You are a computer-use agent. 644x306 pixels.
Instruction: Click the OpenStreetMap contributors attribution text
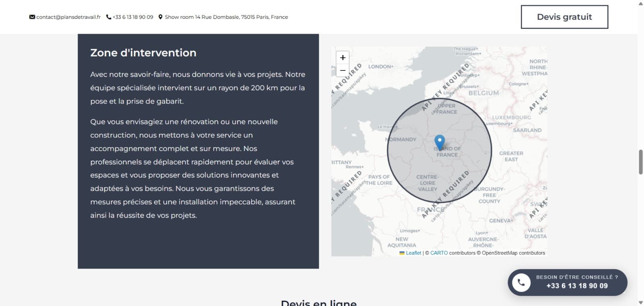click(x=514, y=253)
